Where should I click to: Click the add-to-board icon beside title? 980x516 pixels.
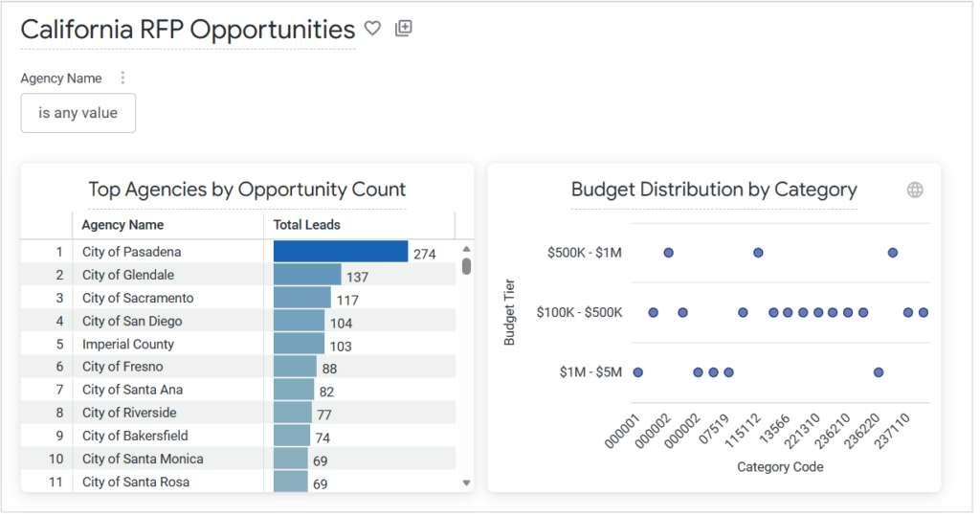coord(403,29)
